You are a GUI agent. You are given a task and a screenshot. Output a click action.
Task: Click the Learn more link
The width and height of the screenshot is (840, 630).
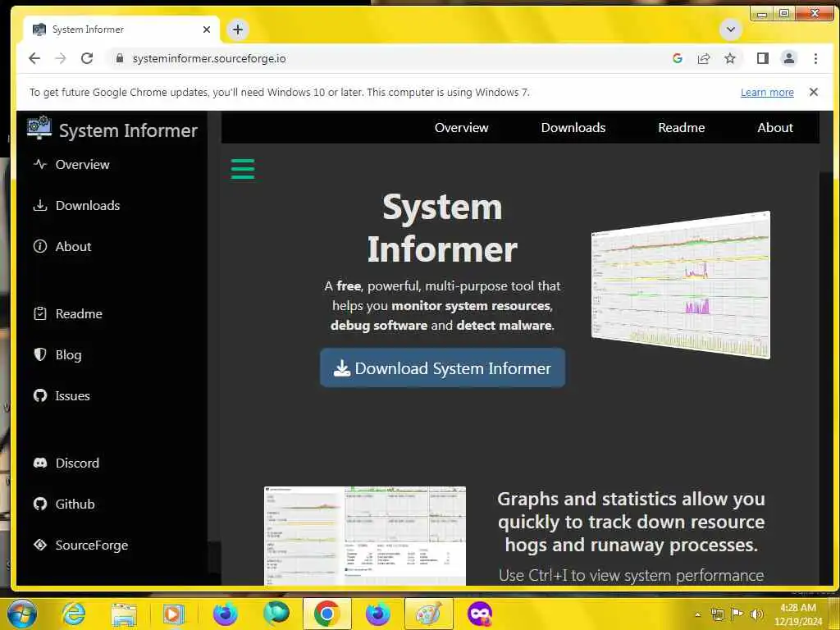click(767, 92)
